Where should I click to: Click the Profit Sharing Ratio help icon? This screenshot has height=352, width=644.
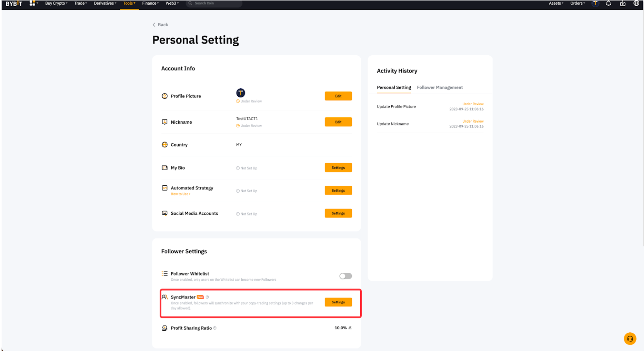point(215,328)
